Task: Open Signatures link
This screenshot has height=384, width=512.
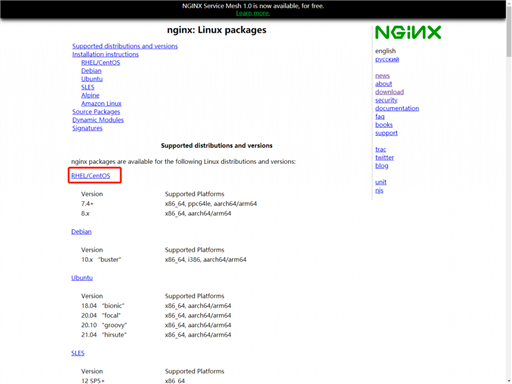Action: click(87, 128)
